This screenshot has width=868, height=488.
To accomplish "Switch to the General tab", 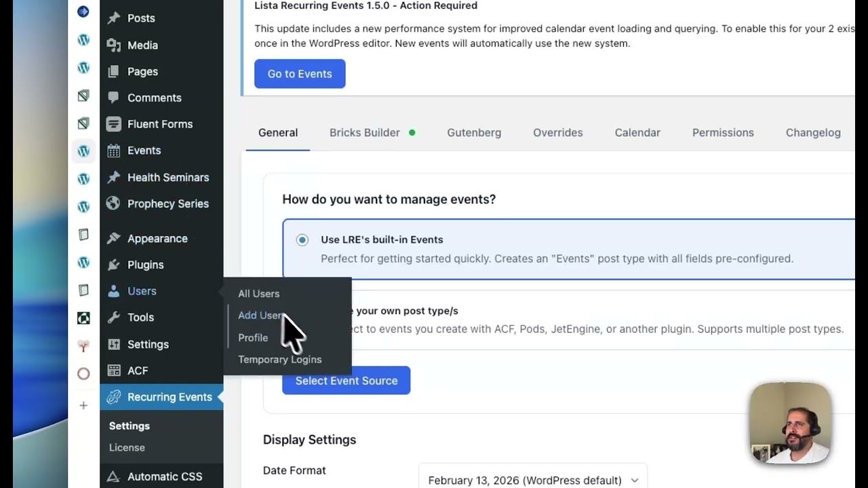I will coord(278,133).
